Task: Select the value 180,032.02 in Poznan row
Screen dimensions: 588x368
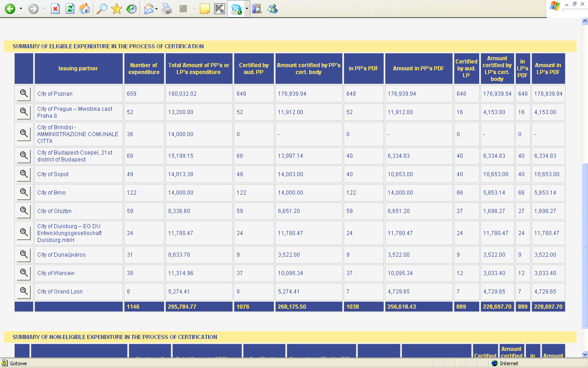Action: (x=182, y=94)
